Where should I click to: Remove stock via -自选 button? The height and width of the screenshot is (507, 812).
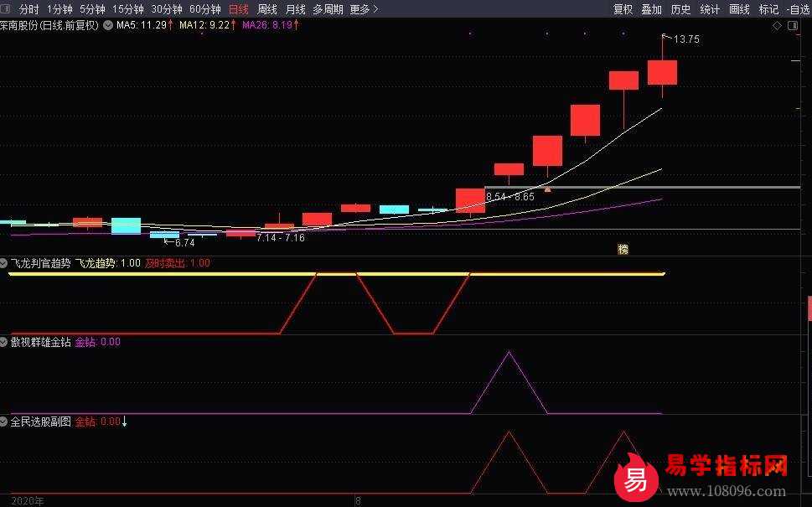tap(799, 9)
